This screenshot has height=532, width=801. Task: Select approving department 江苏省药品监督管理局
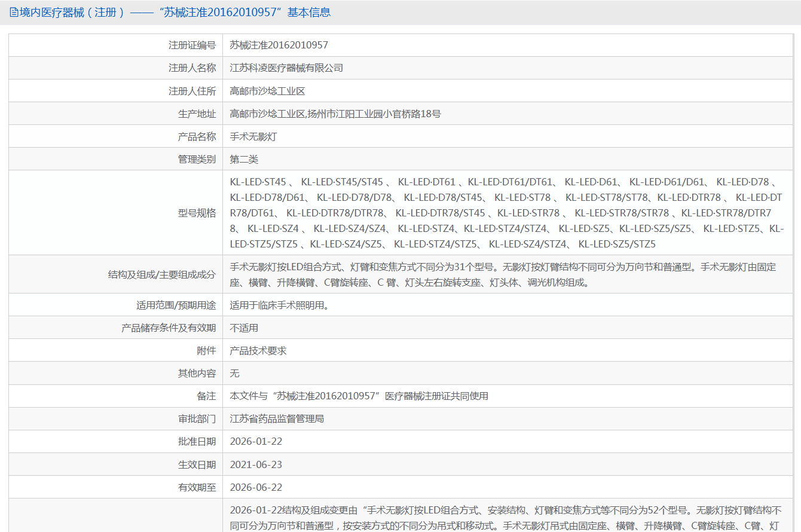(x=277, y=418)
